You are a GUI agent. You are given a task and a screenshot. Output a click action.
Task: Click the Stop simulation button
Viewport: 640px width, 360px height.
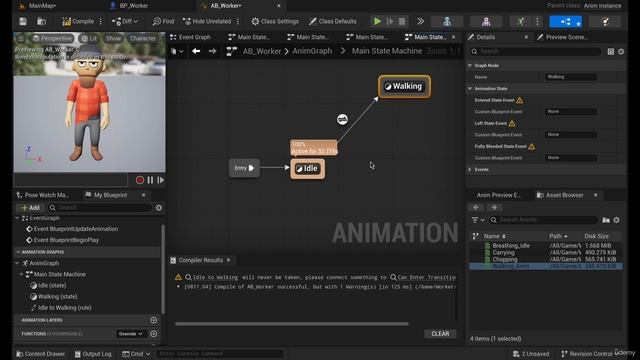tap(402, 21)
